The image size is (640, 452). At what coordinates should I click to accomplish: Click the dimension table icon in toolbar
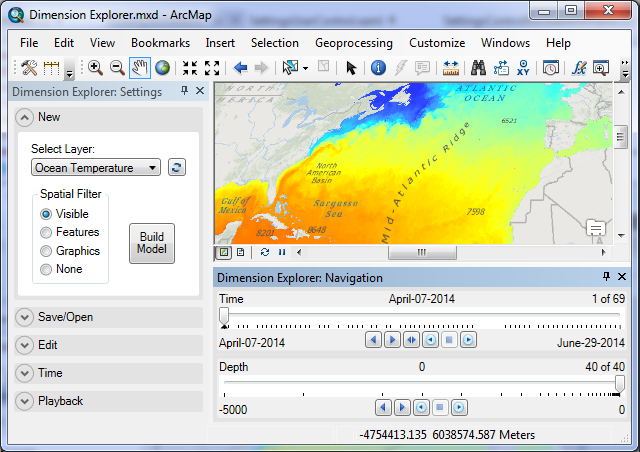(51, 68)
